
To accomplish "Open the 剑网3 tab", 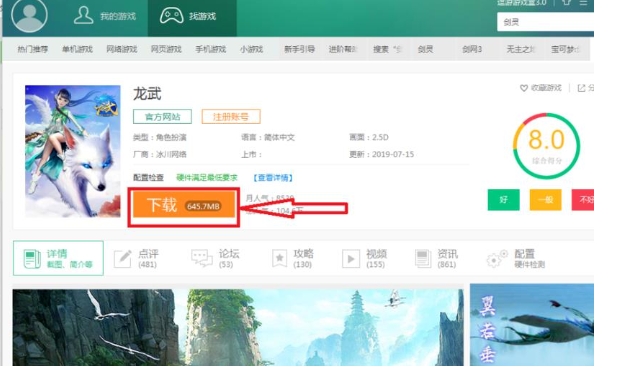I will (472, 49).
